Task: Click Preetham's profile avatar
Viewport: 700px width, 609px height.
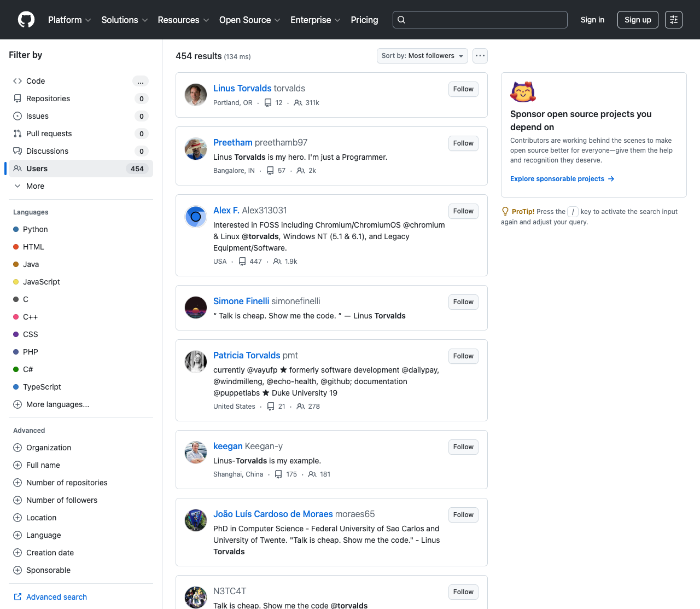Action: (x=196, y=149)
